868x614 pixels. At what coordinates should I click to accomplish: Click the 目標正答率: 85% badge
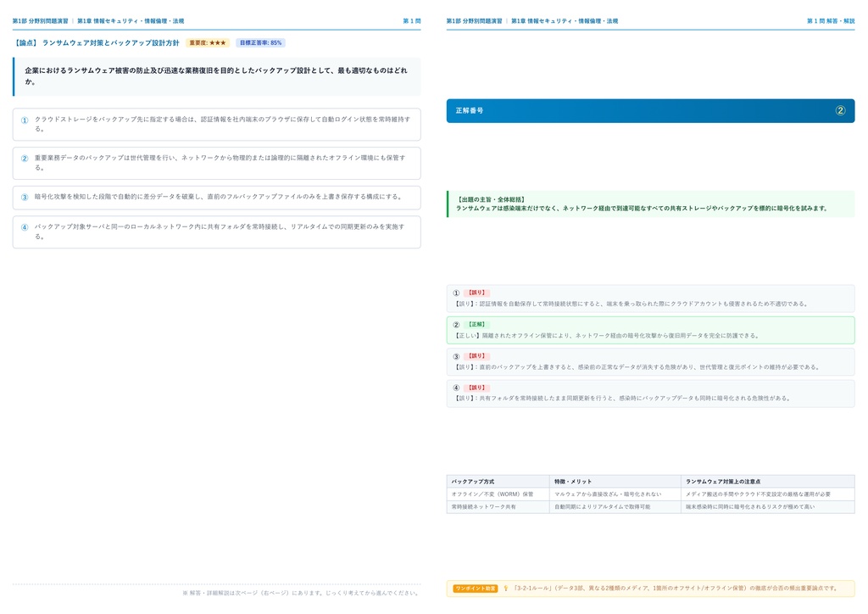pyautogui.click(x=261, y=42)
